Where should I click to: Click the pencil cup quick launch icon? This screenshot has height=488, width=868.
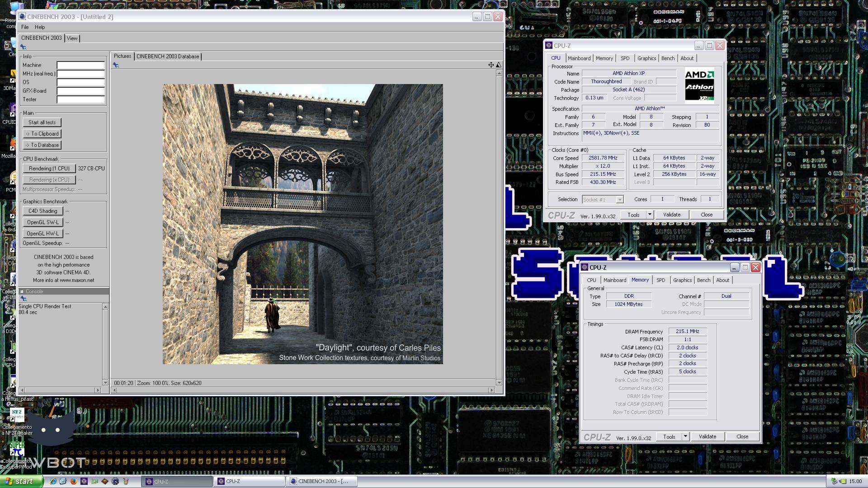click(x=126, y=481)
